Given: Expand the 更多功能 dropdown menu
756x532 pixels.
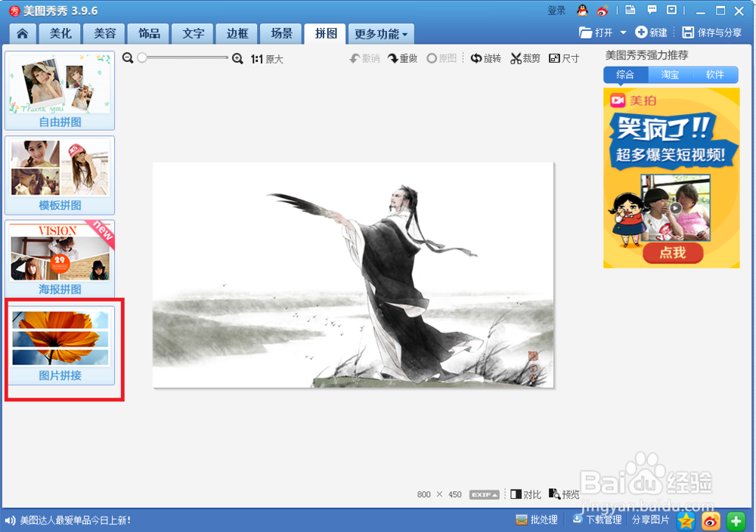Looking at the screenshot, I should 381,34.
